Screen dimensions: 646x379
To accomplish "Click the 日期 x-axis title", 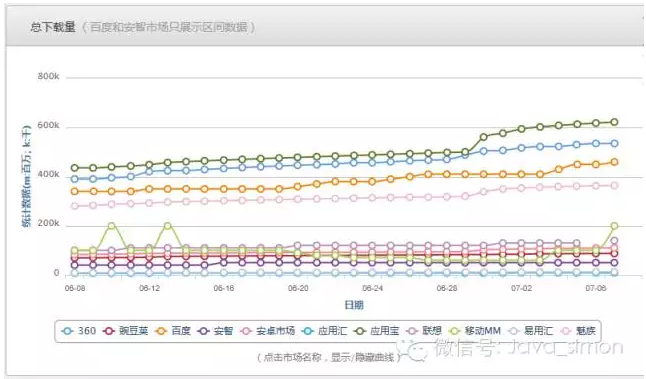I will click(x=354, y=305).
